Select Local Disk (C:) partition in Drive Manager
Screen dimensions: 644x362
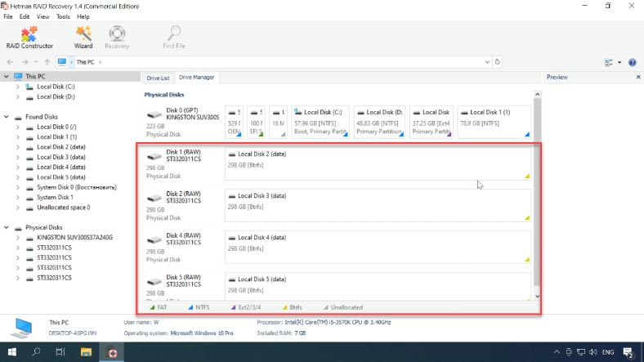click(x=320, y=122)
